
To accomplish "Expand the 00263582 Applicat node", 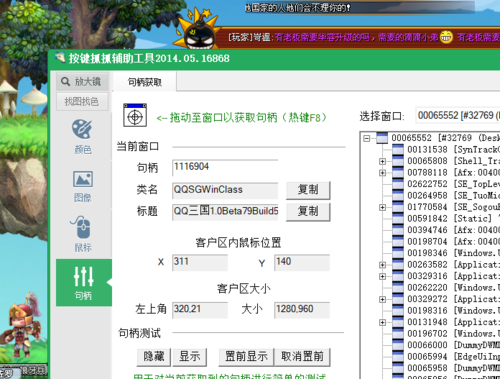I will tap(382, 265).
